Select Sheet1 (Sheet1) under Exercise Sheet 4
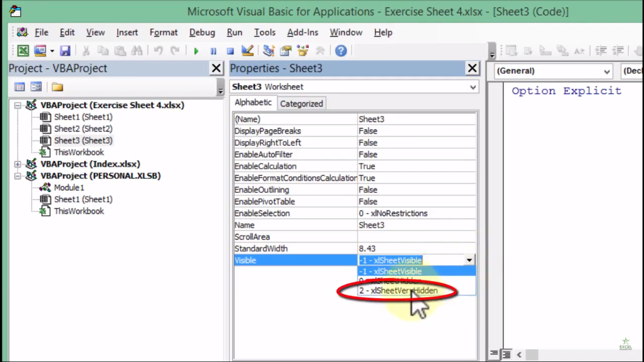 pyautogui.click(x=83, y=117)
